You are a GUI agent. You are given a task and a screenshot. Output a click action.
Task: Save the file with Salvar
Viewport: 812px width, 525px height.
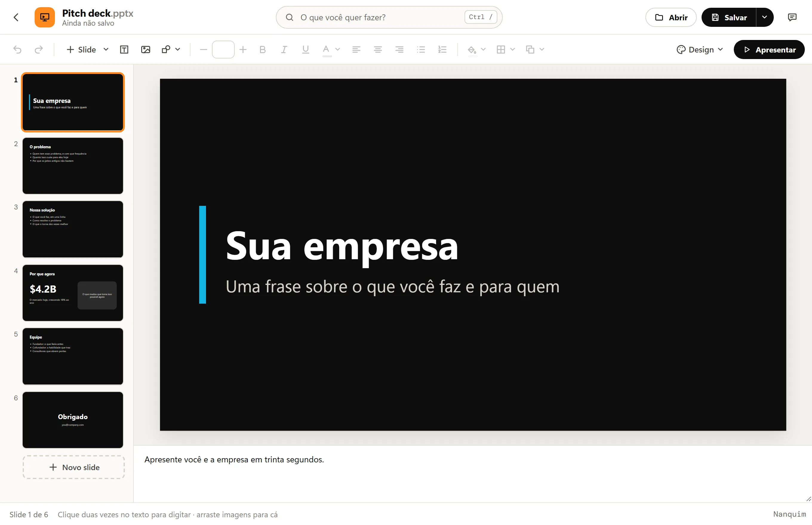729,17
